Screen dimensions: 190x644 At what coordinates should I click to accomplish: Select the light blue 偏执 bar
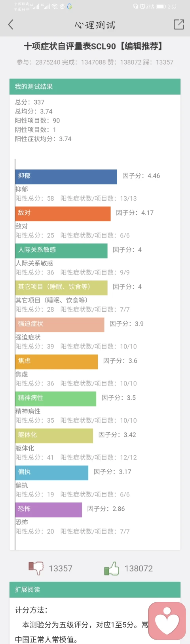(x=52, y=473)
